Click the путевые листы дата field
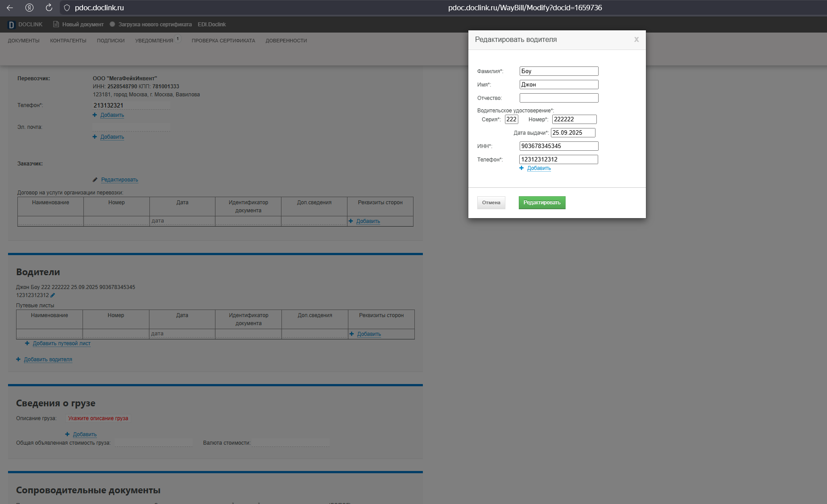The width and height of the screenshot is (827, 504). click(182, 334)
